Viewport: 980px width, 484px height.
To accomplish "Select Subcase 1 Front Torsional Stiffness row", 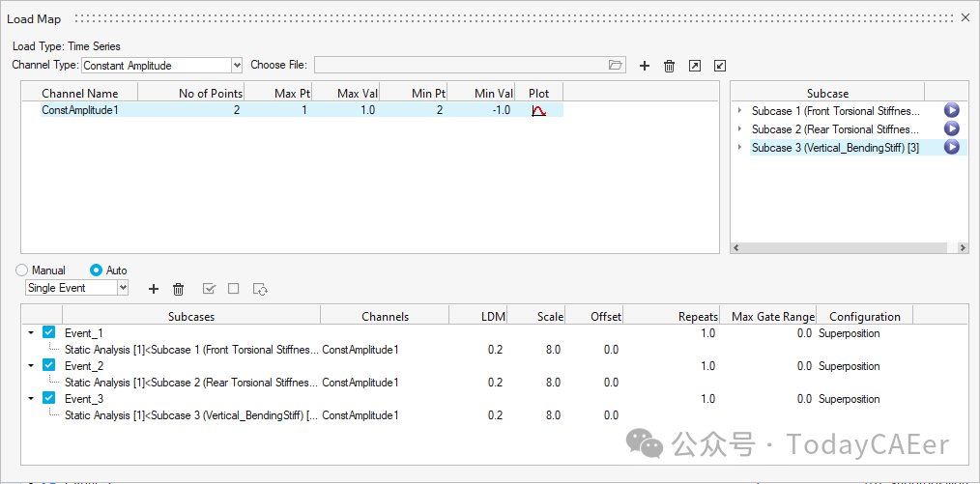I will [x=836, y=110].
